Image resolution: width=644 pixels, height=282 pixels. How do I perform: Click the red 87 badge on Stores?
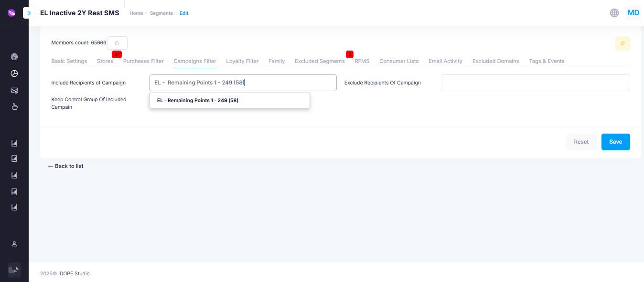117,54
